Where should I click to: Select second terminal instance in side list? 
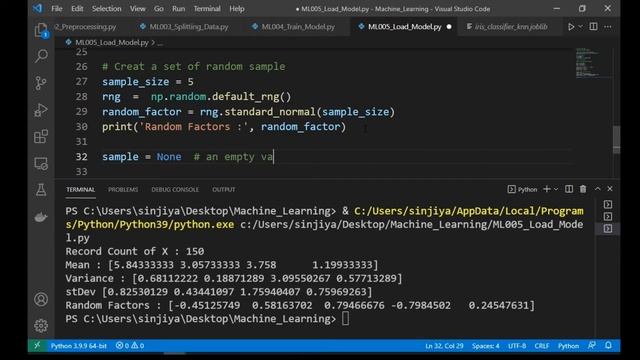coord(608,216)
